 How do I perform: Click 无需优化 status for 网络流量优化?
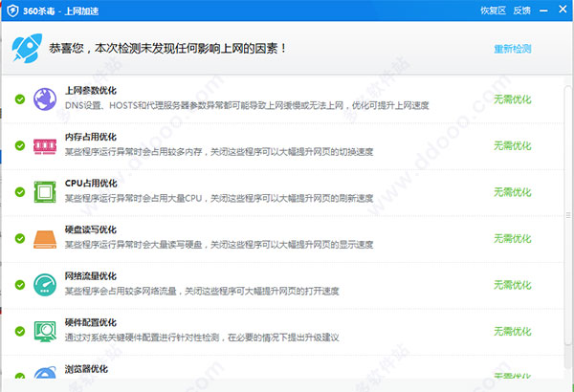click(x=512, y=285)
